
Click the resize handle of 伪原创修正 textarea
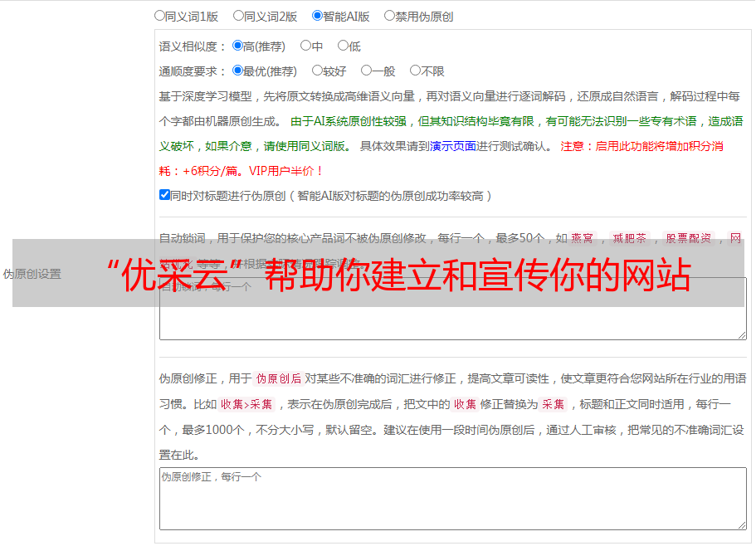pos(742,525)
